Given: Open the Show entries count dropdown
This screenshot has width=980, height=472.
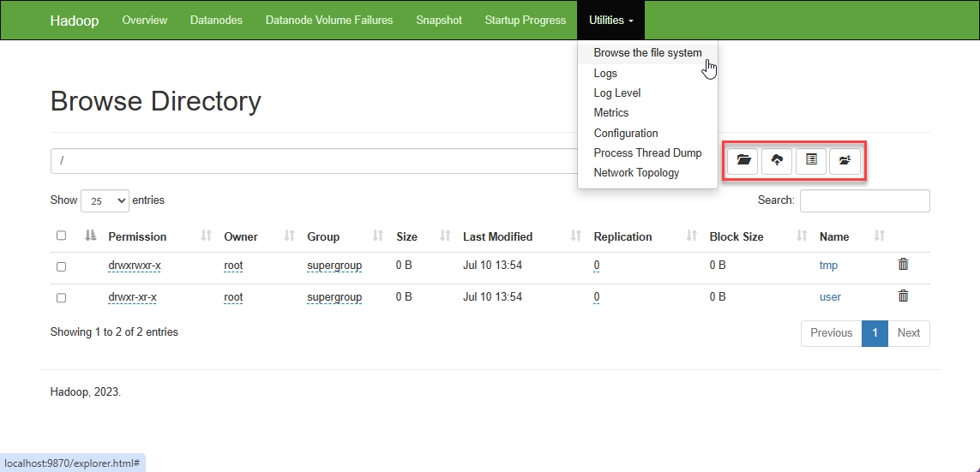Looking at the screenshot, I should click(105, 200).
